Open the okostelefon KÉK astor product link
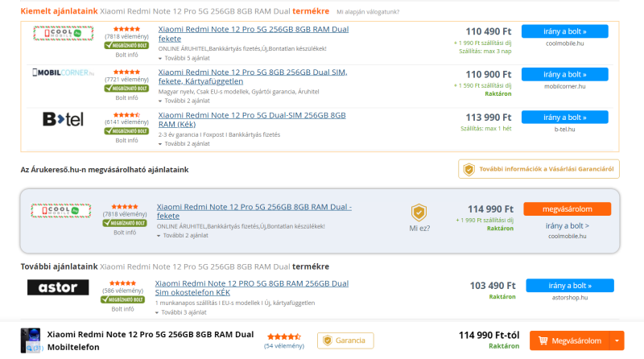This screenshot has width=644, height=359. [252, 288]
